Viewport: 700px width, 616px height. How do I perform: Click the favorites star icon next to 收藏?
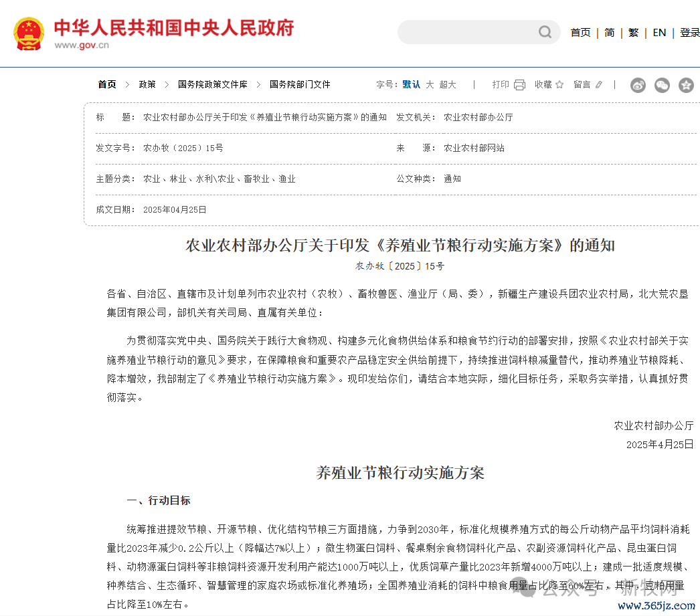tap(559, 84)
